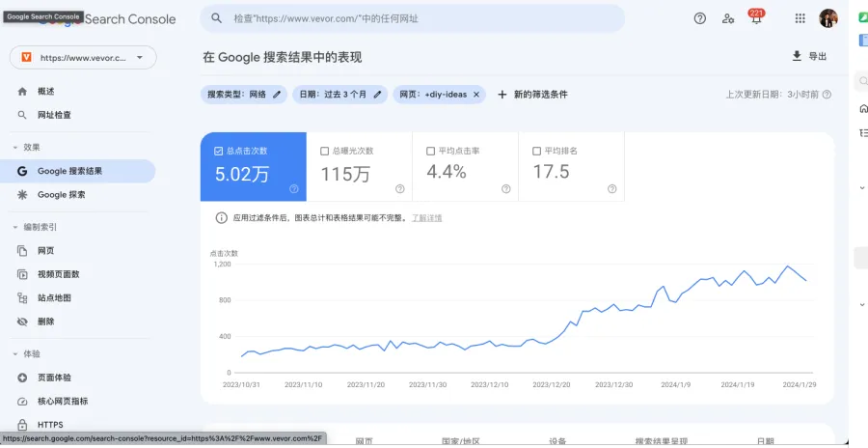The height and width of the screenshot is (448, 868).
Task: Toggle the 平均排名 checkbox
Action: tap(536, 151)
